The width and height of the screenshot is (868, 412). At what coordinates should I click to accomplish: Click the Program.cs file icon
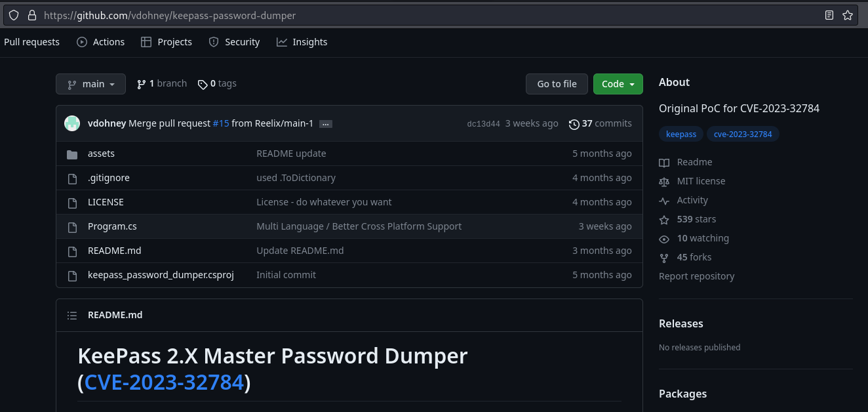tap(72, 227)
